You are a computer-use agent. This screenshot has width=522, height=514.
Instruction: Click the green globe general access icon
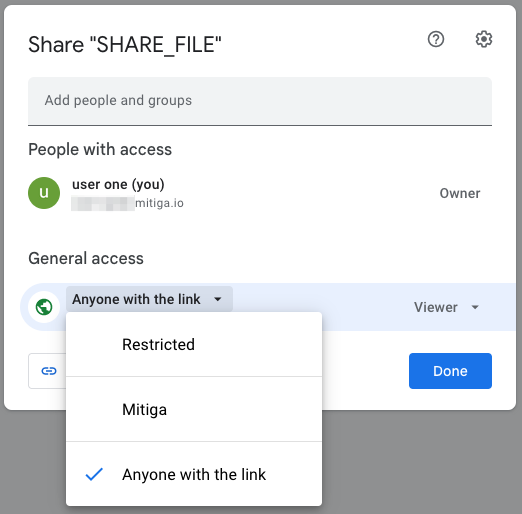coord(44,307)
